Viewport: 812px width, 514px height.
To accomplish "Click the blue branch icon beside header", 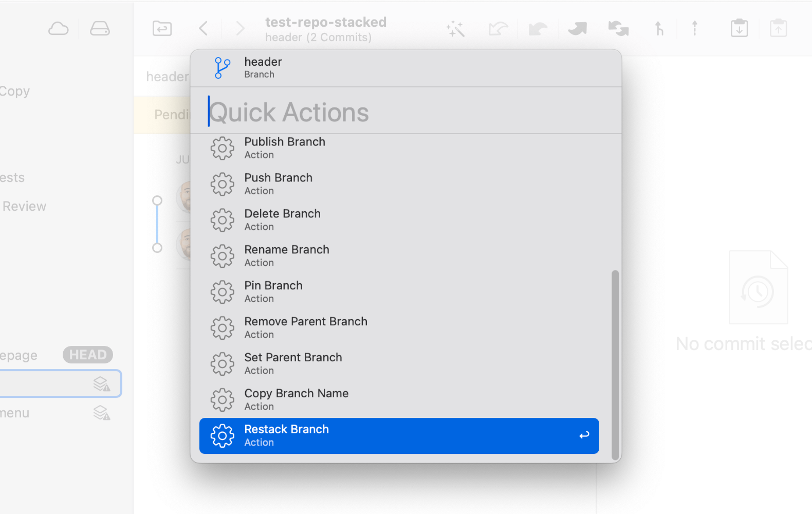I will click(x=222, y=68).
